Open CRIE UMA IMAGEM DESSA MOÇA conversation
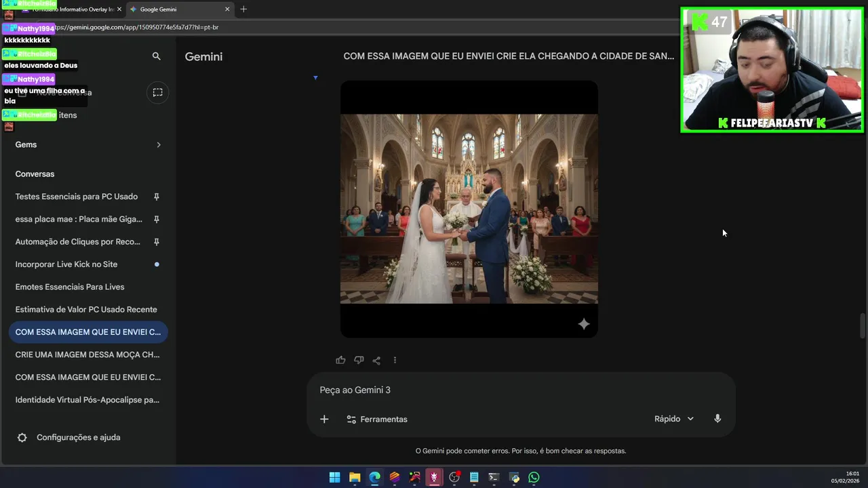Image resolution: width=868 pixels, height=488 pixels. click(88, 354)
